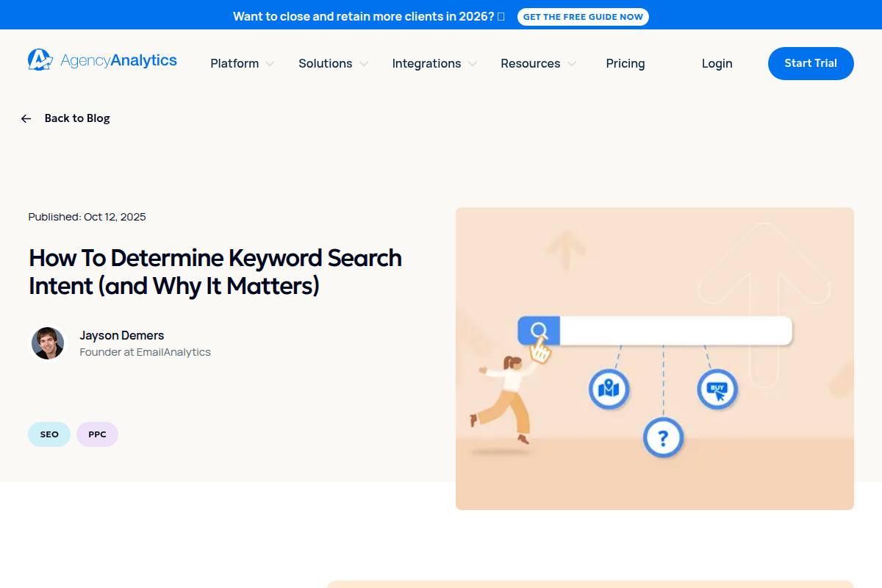Click the Start Trial button
This screenshot has width=882, height=588.
811,63
